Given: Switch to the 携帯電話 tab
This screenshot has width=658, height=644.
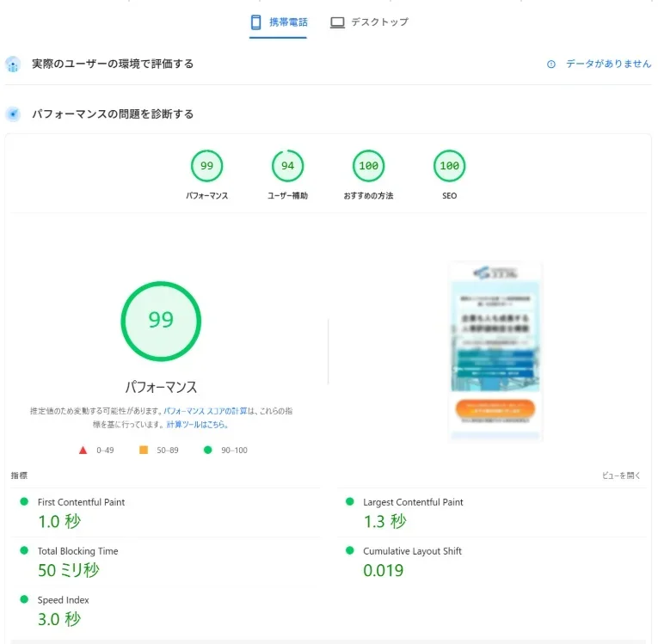Looking at the screenshot, I should point(278,22).
